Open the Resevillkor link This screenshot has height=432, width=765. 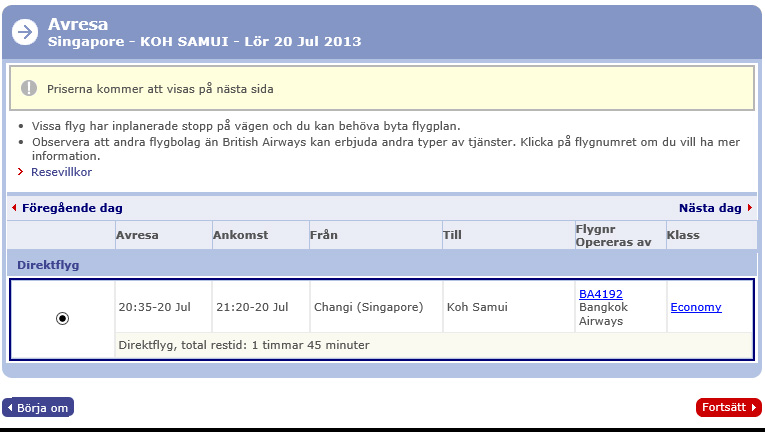61,172
